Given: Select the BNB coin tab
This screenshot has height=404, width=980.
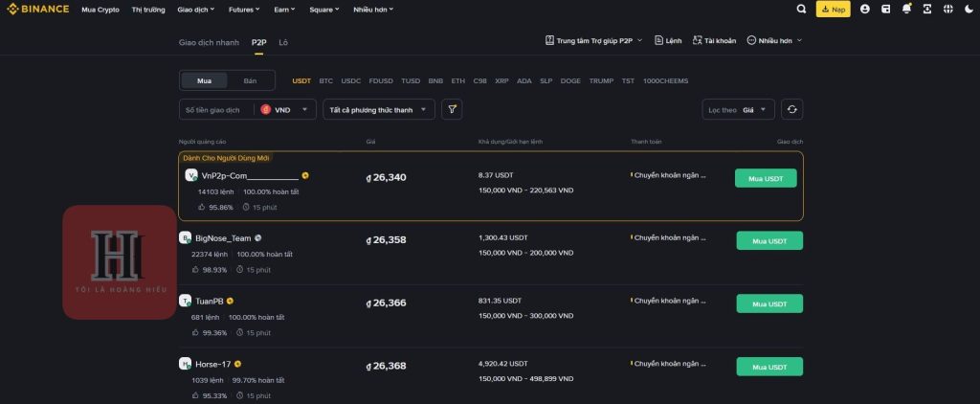Looking at the screenshot, I should [x=435, y=80].
